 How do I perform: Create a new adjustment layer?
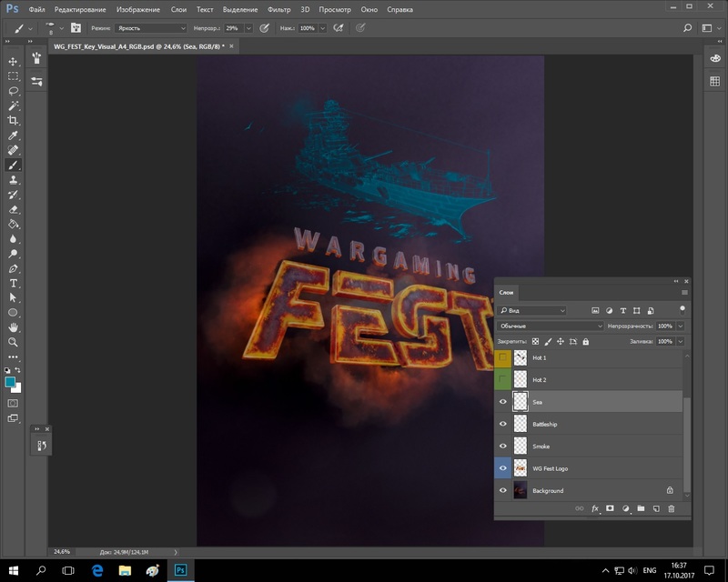(x=625, y=508)
